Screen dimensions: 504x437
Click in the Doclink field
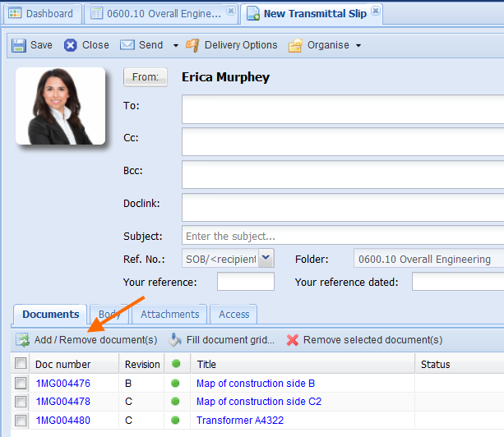tap(343, 207)
